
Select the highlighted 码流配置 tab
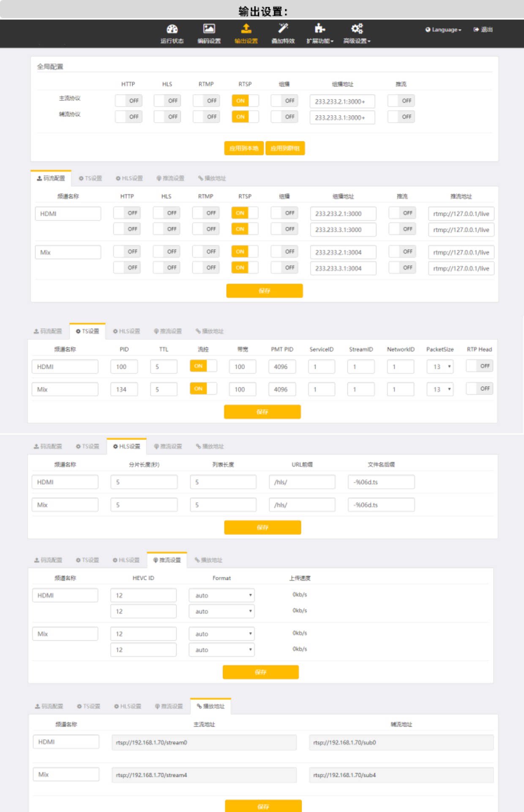51,178
